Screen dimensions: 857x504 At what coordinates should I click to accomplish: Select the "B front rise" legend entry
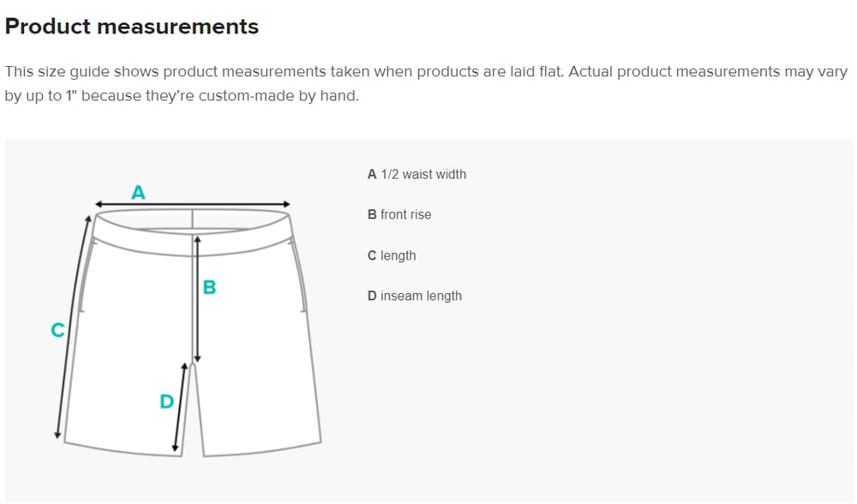coord(399,214)
